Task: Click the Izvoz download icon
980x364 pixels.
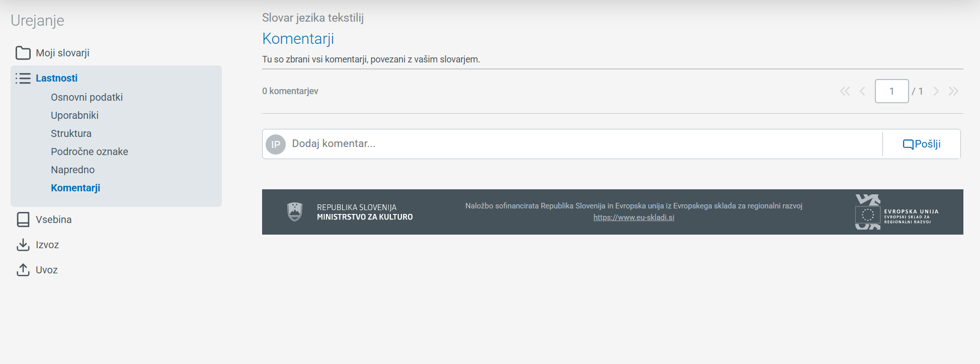Action: tap(23, 245)
